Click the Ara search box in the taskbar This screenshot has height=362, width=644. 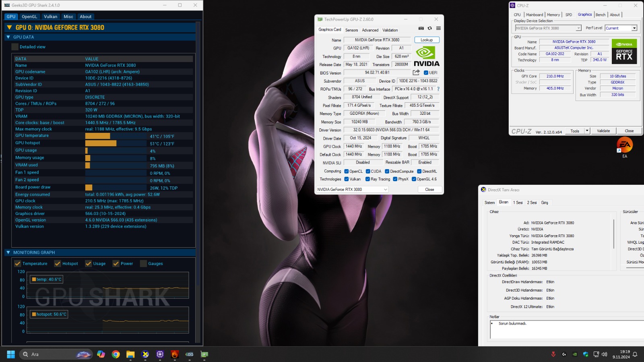56,354
